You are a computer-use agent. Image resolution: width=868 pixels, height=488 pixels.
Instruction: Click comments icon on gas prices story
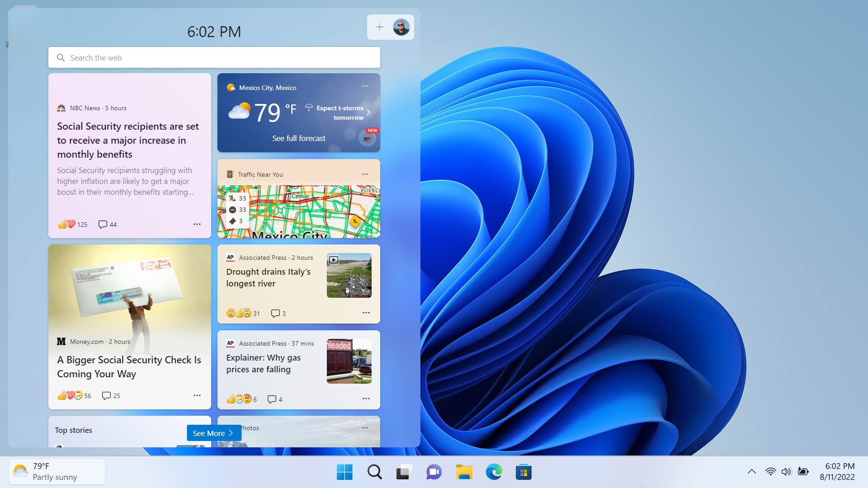272,399
